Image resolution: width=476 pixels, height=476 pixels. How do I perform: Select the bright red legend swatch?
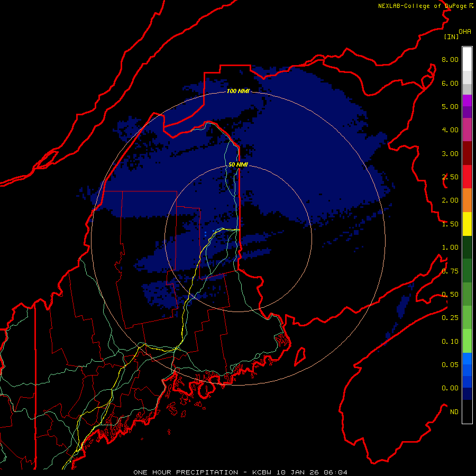pos(467,177)
